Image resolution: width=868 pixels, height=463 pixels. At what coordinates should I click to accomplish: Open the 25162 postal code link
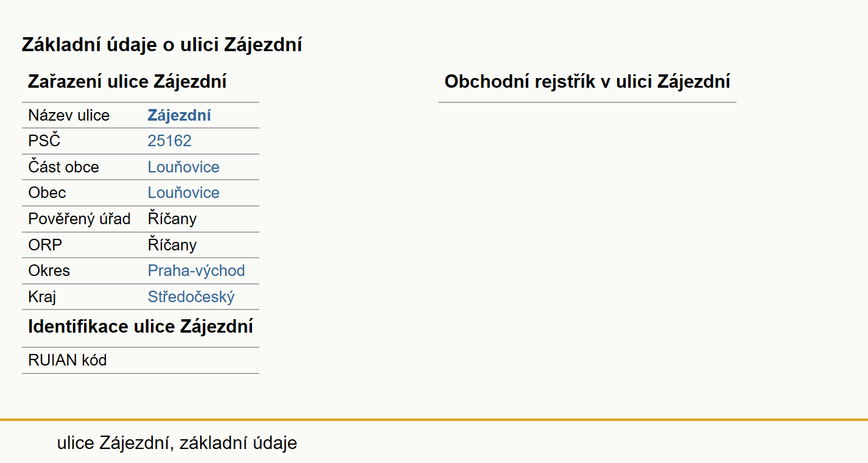point(170,141)
